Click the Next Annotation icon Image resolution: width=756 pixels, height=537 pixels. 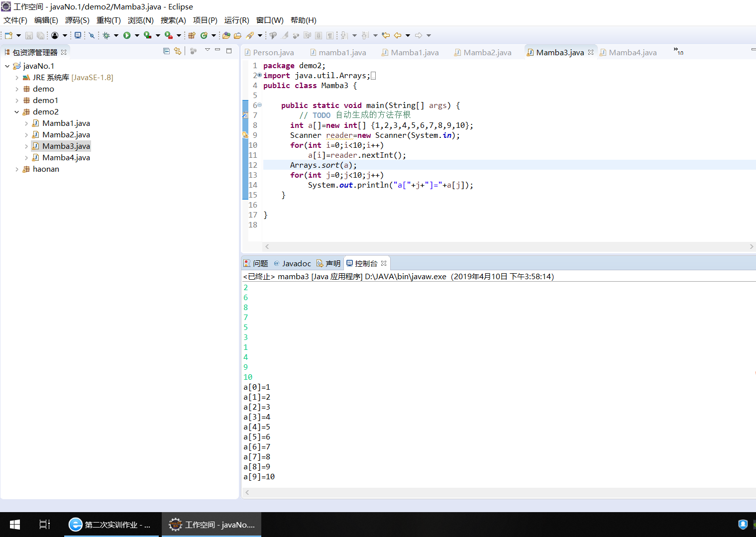tap(344, 35)
